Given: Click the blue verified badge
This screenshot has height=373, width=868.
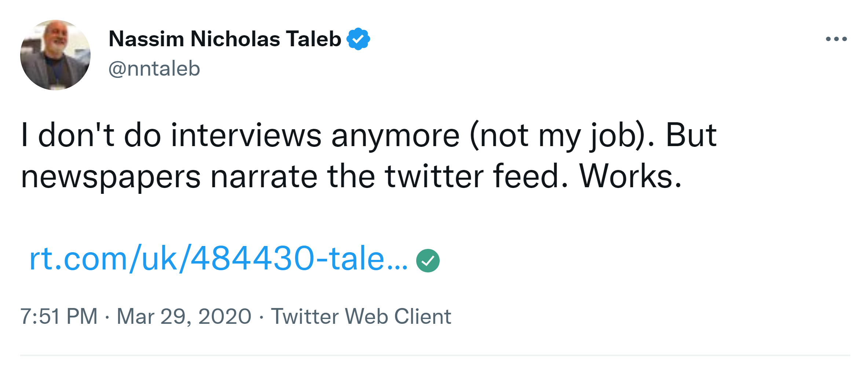Looking at the screenshot, I should (x=358, y=39).
